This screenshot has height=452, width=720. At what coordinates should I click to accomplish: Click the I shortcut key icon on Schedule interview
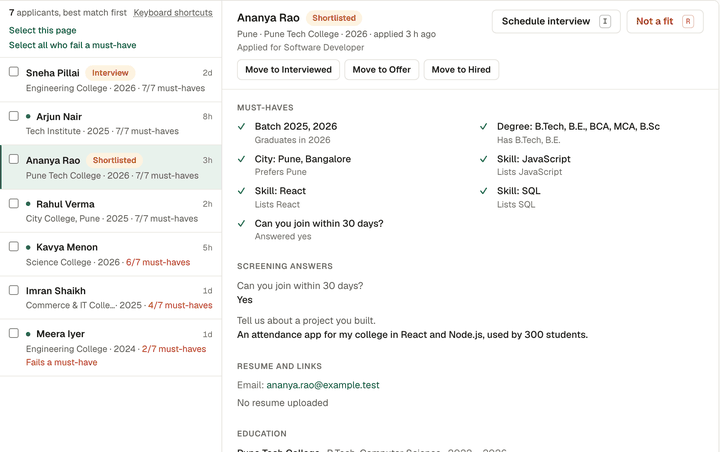[605, 21]
